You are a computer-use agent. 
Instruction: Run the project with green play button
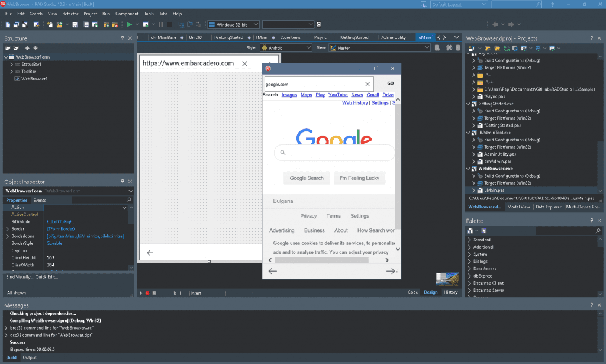[x=129, y=25]
